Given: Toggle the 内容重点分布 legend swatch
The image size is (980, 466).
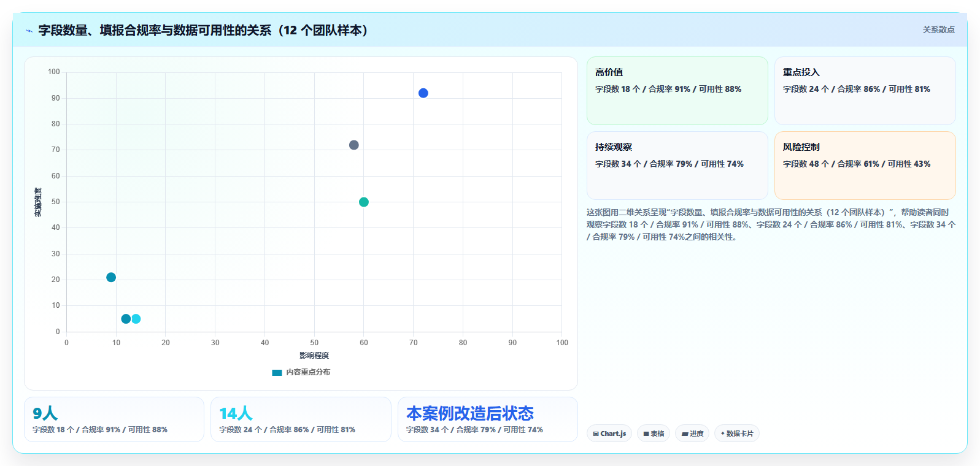Looking at the screenshot, I should [x=277, y=372].
